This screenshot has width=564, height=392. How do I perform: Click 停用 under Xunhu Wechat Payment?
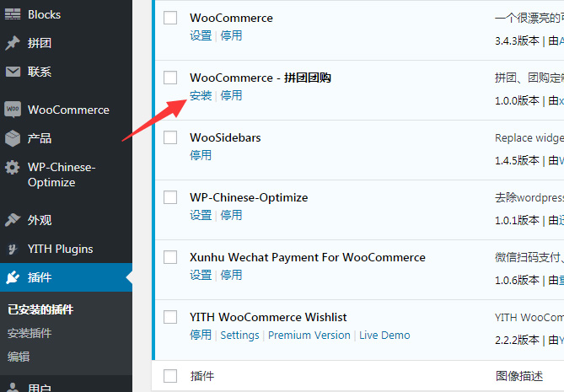(231, 275)
